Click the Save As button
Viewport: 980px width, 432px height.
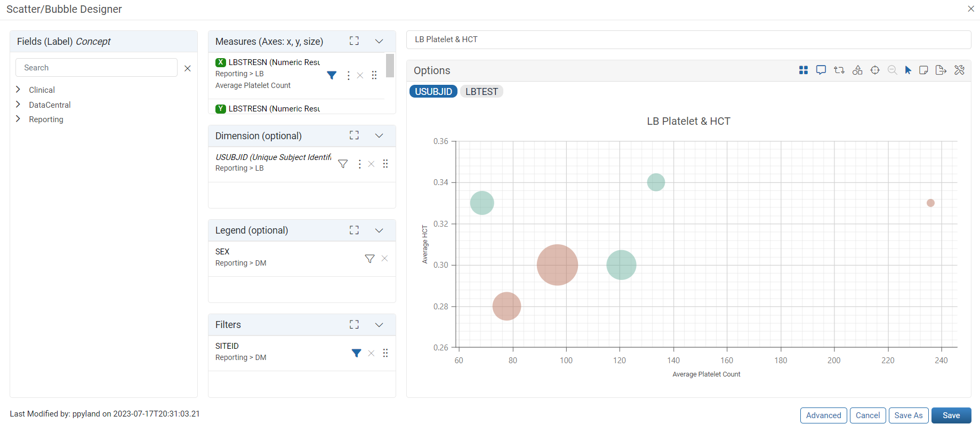tap(909, 415)
